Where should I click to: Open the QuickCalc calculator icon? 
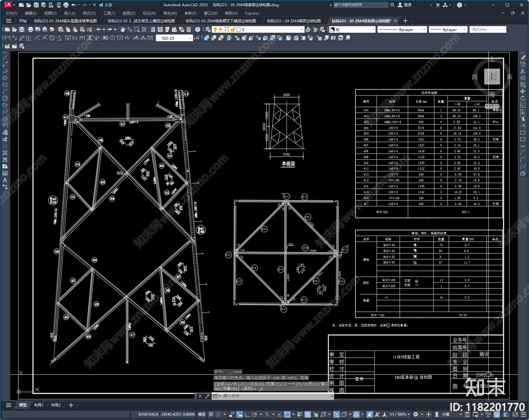pyautogui.click(x=189, y=29)
